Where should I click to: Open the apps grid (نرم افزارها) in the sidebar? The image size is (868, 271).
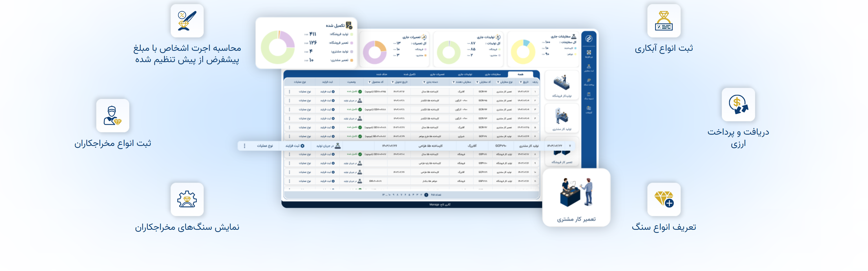click(589, 53)
